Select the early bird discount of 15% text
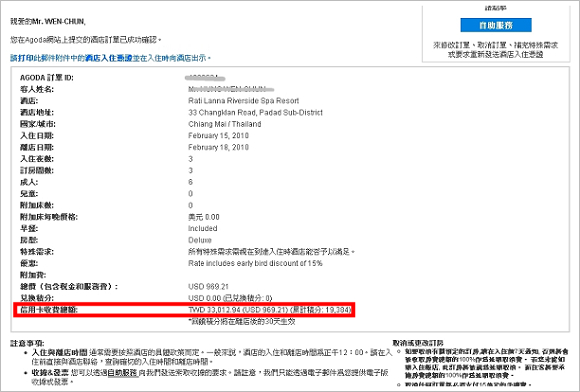Screen dimensions: 580x392 (255, 263)
